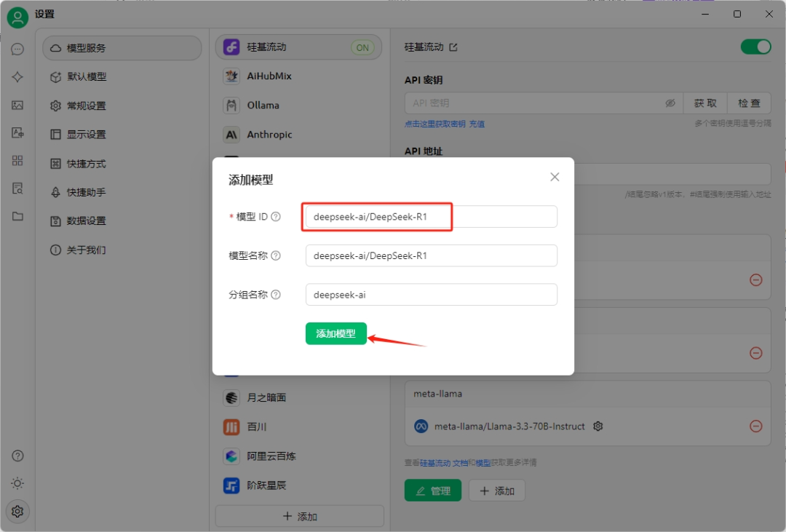The image size is (786, 532).
Task: Close the 添加模型 dialog
Action: (555, 177)
